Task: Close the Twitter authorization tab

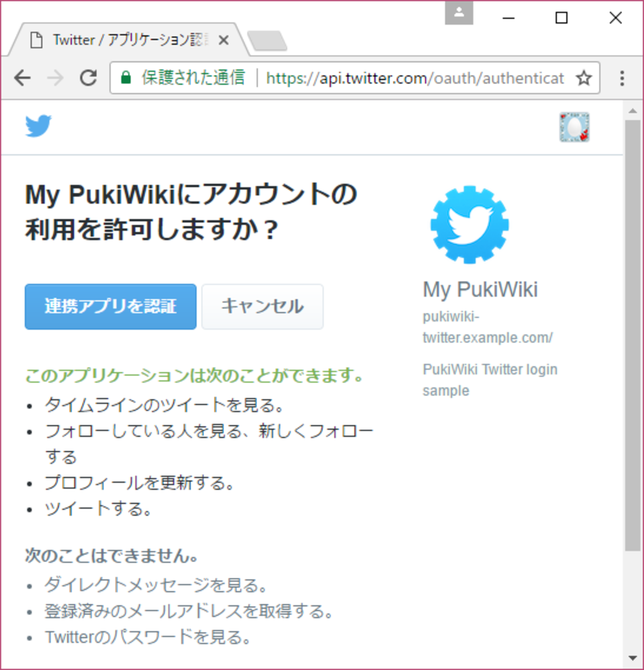Action: click(224, 41)
